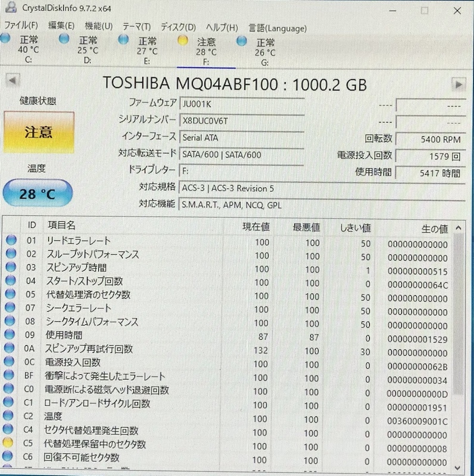Viewport: 474px width, 476px height.
Task: Click the interface field Serial ATA
Action: point(242,137)
